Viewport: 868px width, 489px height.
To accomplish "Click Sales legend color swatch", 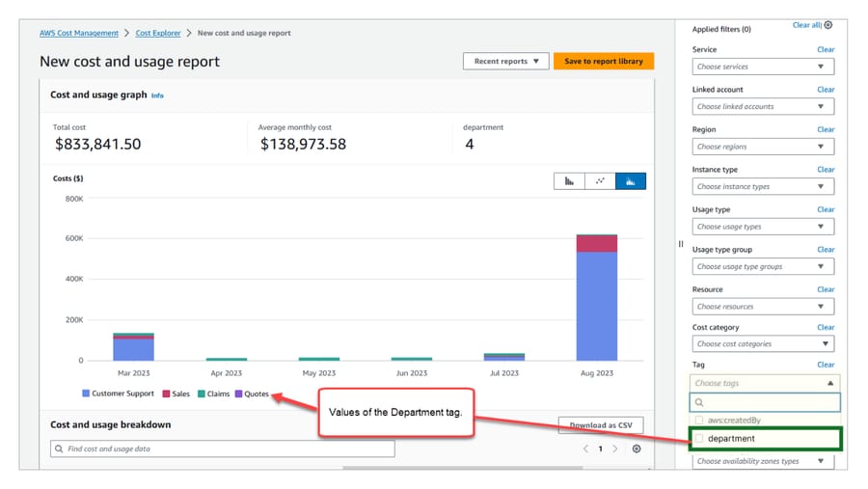I will tap(166, 394).
